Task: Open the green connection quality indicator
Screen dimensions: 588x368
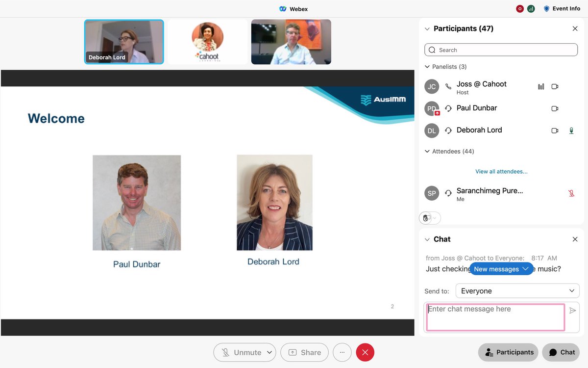Action: coord(531,9)
